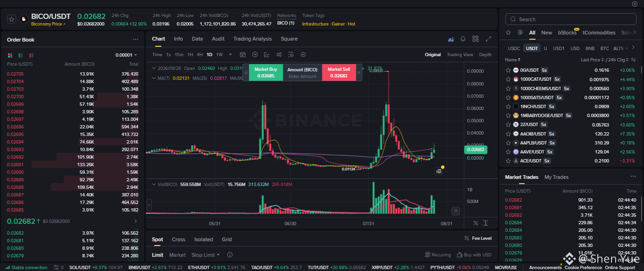This screenshot has height=271, width=644.
Task: Open price detail arrow beside 0.02682
Action: click(136, 221)
